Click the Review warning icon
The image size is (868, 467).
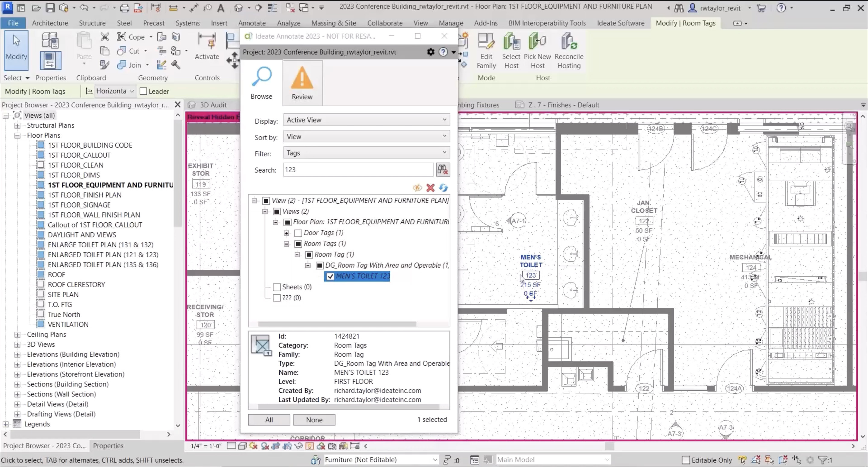(x=302, y=78)
